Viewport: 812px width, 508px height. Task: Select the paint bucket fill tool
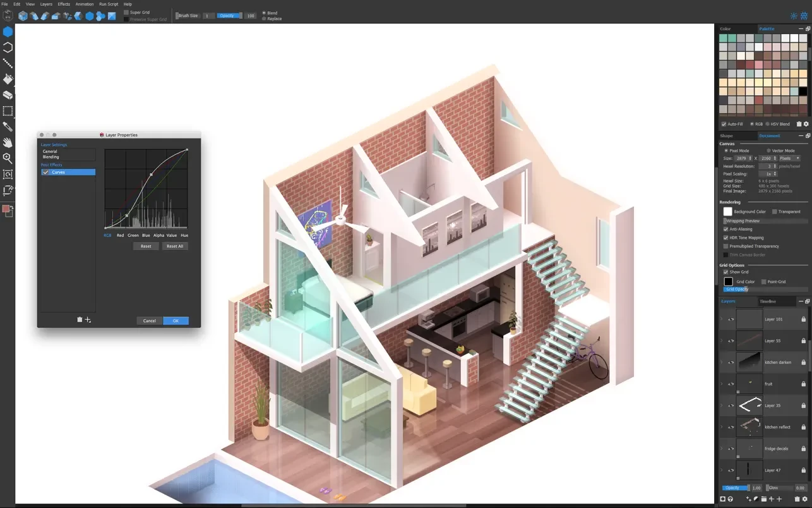click(x=8, y=79)
